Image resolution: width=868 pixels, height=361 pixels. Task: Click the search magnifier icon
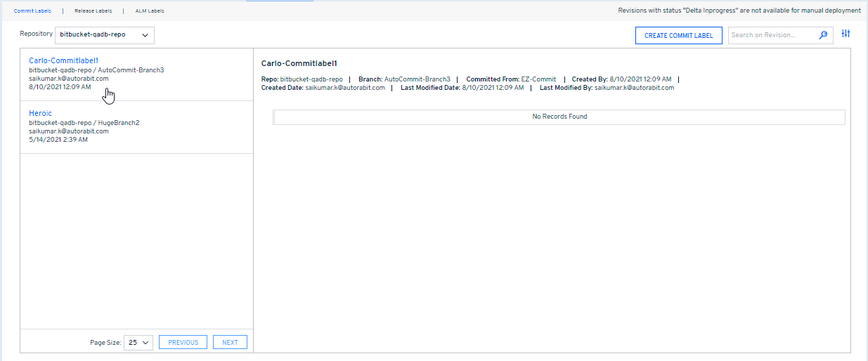pos(823,35)
